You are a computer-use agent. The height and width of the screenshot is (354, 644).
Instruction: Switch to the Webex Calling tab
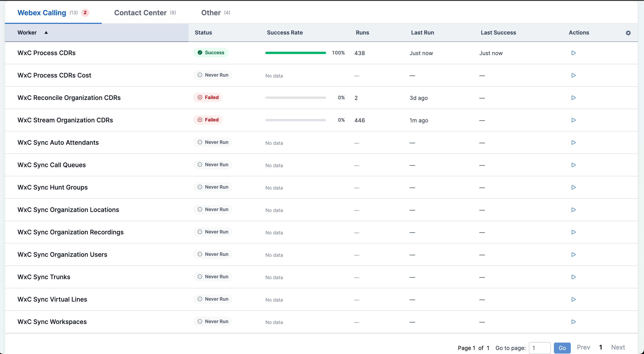[53, 13]
